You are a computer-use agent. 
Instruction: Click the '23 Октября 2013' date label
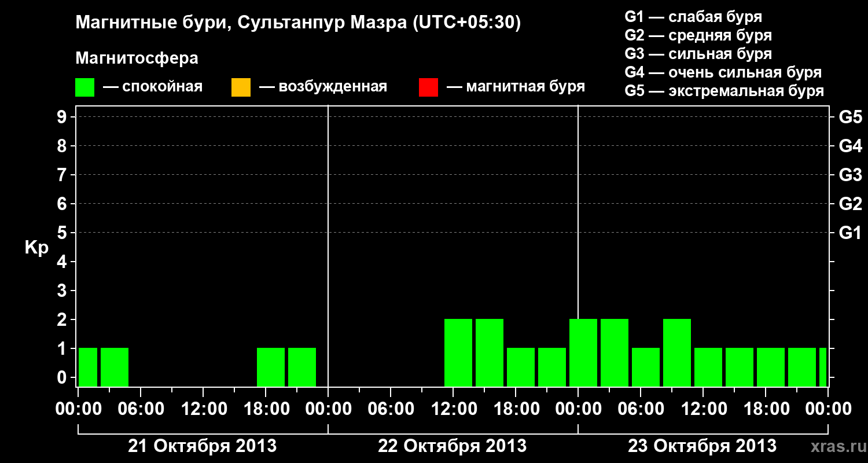tap(702, 446)
